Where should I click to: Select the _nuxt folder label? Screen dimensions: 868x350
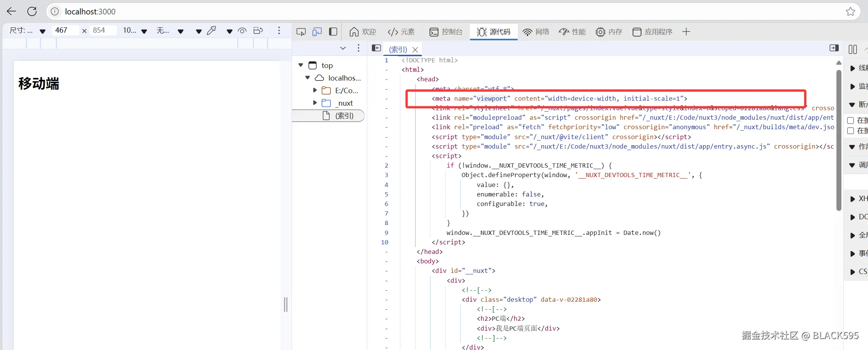click(x=344, y=103)
